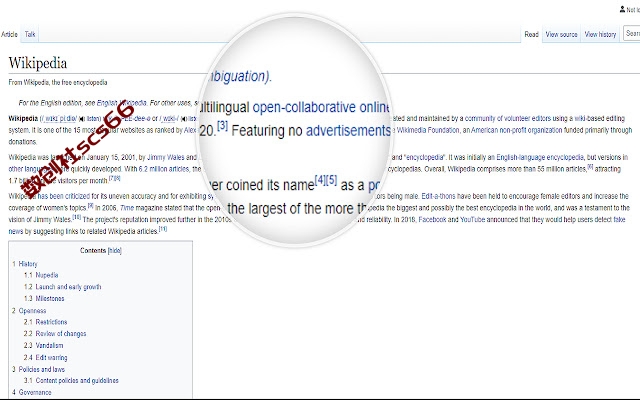Open the View source tab
The image size is (640, 400).
(561, 34)
